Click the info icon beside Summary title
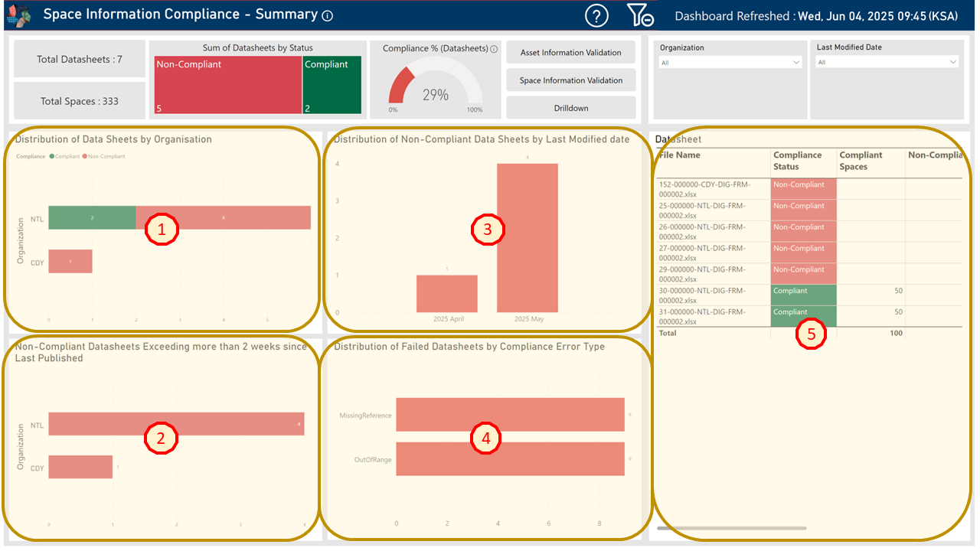The height and width of the screenshot is (551, 980). pos(328,16)
